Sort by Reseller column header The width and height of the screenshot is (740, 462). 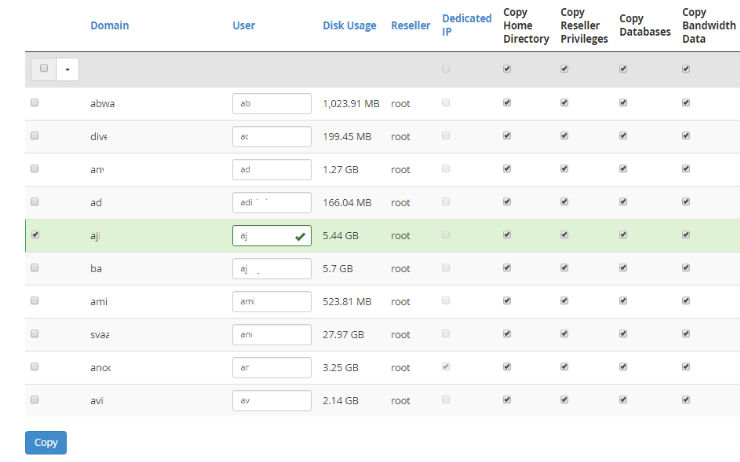click(x=410, y=25)
